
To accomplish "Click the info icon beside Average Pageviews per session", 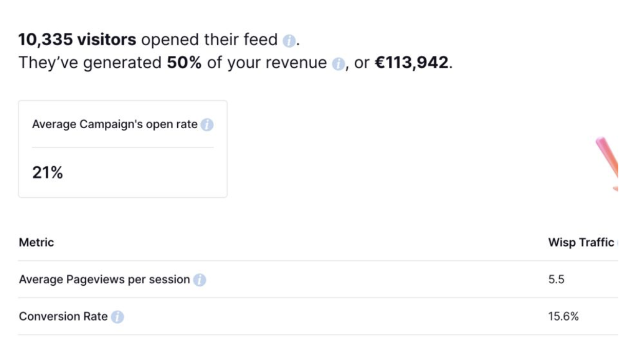I will pyautogui.click(x=199, y=280).
